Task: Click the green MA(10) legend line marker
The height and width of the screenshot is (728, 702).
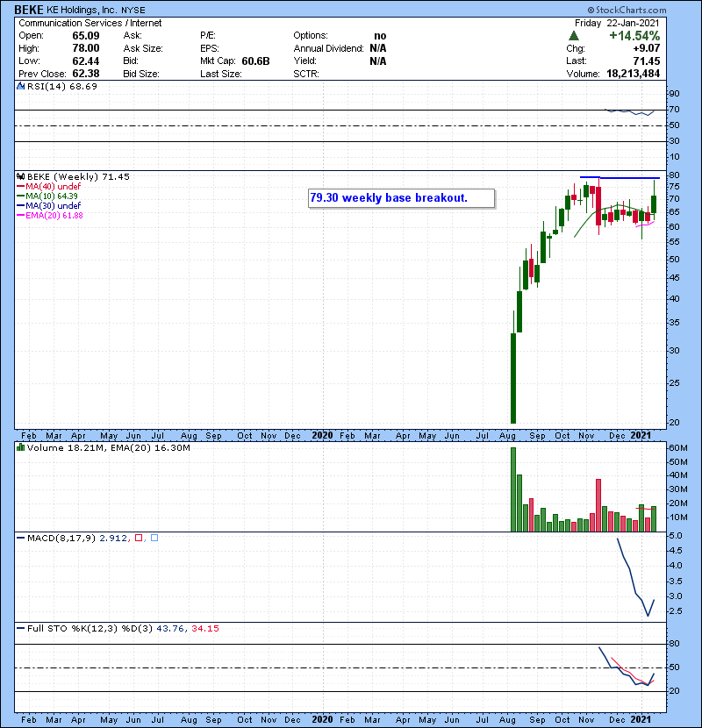Action: coord(20,196)
